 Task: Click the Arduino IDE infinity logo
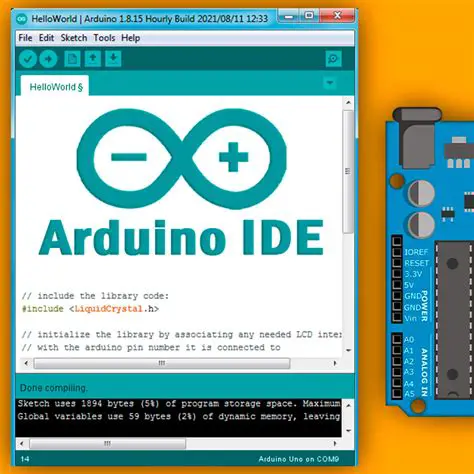(181, 159)
